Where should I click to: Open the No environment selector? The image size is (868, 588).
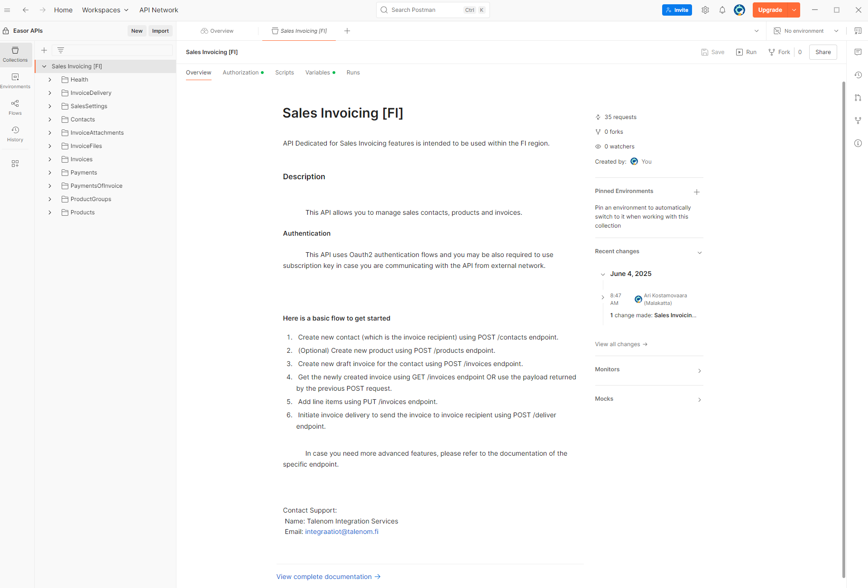806,31
